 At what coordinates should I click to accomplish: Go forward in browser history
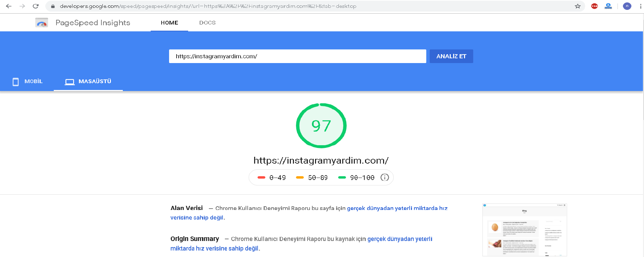pyautogui.click(x=22, y=6)
